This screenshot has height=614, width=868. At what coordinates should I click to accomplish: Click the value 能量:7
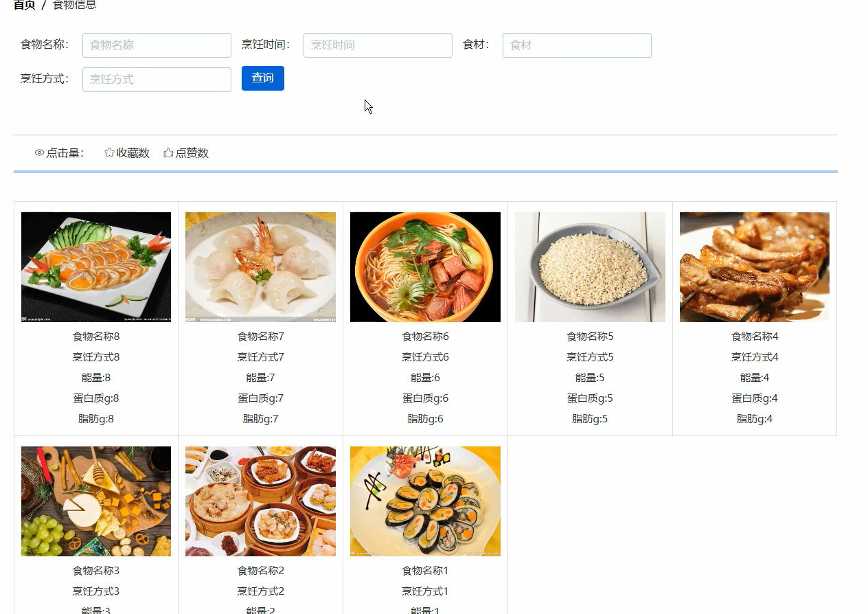tap(261, 378)
